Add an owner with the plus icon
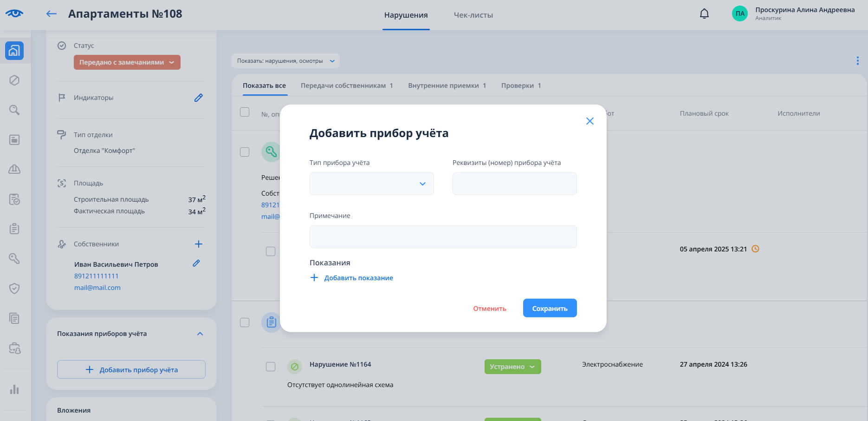This screenshot has height=421, width=868. point(198,244)
